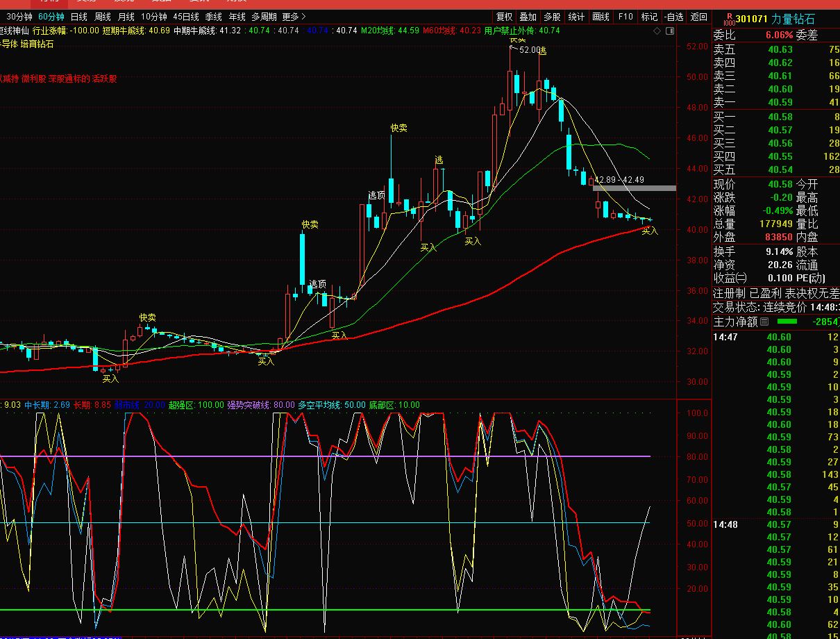Image resolution: width=840 pixels, height=639 pixels.
Task: Click stock code 301071
Action: (x=751, y=19)
